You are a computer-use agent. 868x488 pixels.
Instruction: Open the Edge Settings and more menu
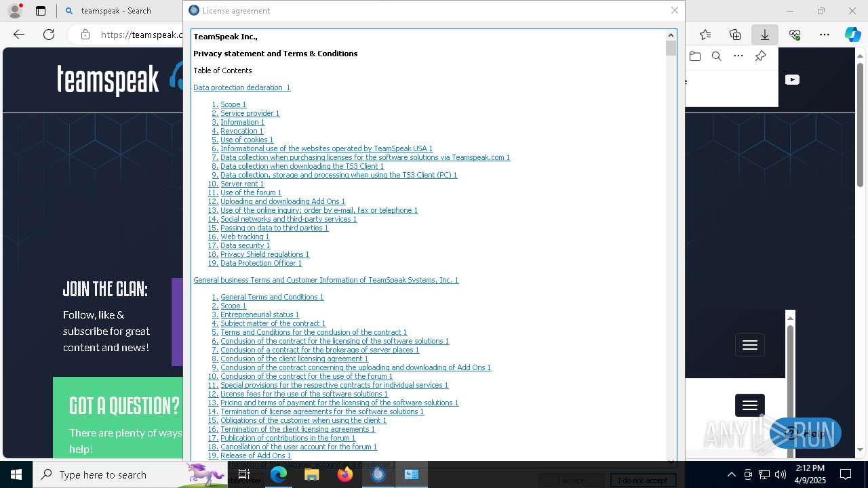825,35
